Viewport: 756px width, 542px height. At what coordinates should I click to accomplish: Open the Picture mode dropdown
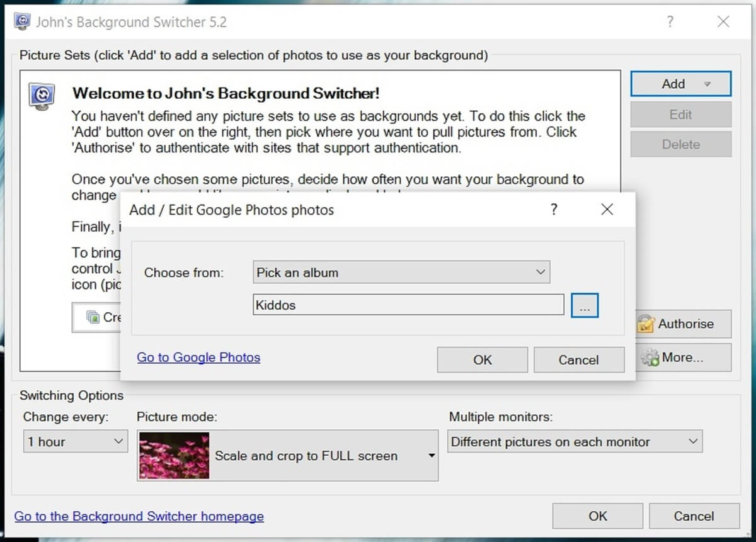pyautogui.click(x=288, y=456)
